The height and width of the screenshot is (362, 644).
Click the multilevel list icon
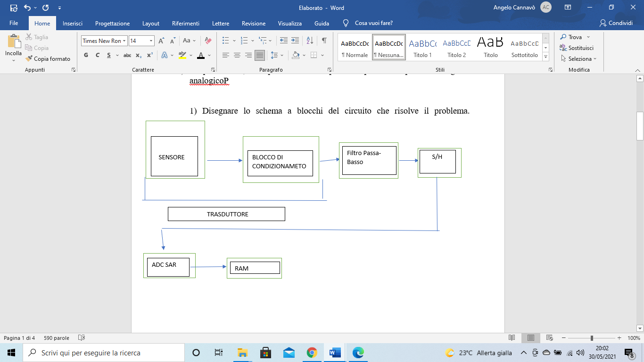point(262,41)
